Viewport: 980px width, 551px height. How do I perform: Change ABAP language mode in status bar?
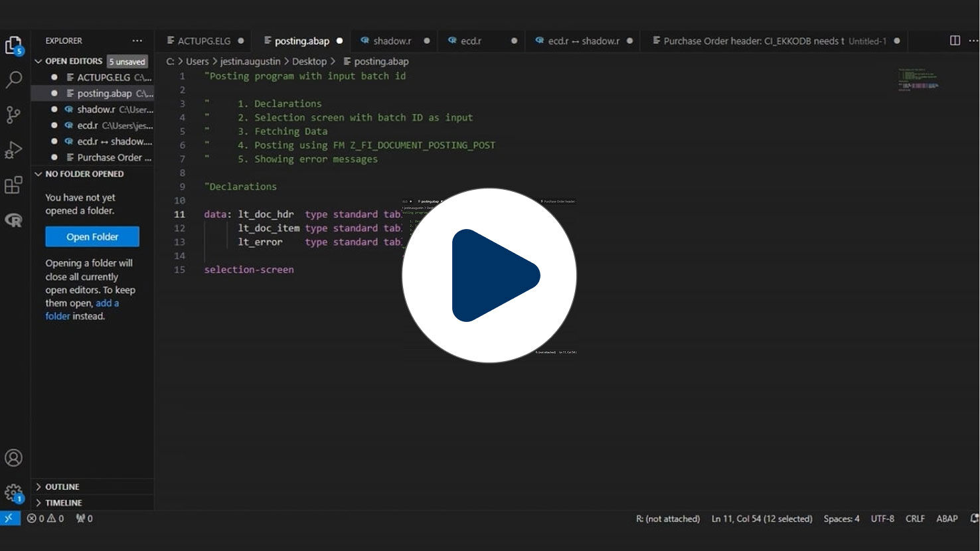click(947, 518)
